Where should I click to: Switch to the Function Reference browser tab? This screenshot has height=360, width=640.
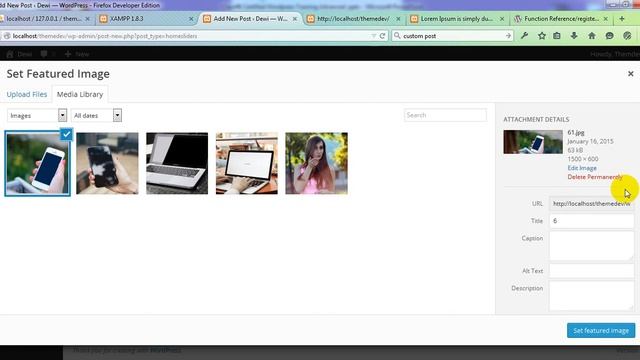pos(561,19)
